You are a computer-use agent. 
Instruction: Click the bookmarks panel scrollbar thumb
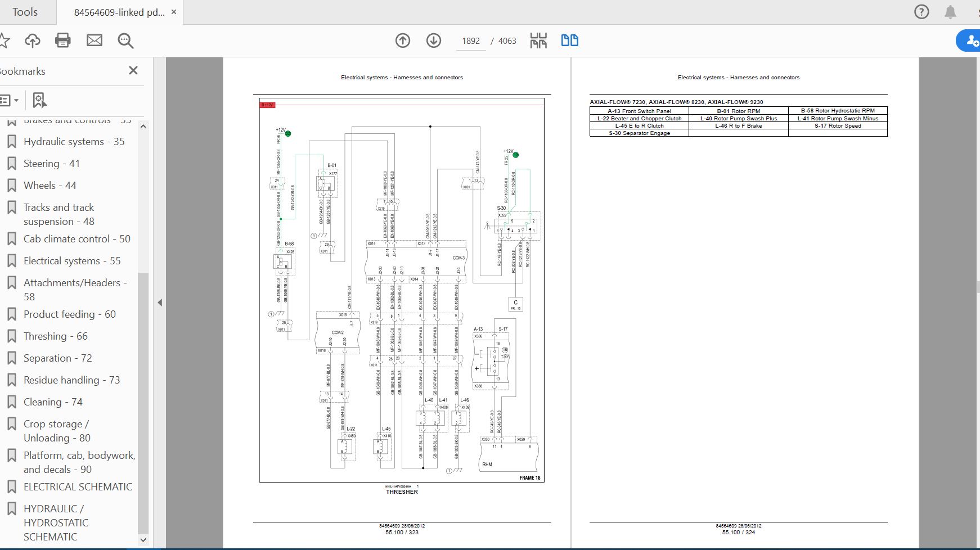point(143,403)
